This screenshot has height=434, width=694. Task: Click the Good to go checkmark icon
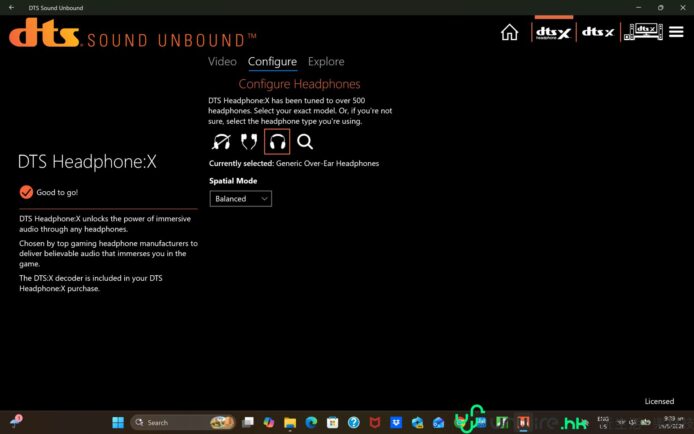26,192
